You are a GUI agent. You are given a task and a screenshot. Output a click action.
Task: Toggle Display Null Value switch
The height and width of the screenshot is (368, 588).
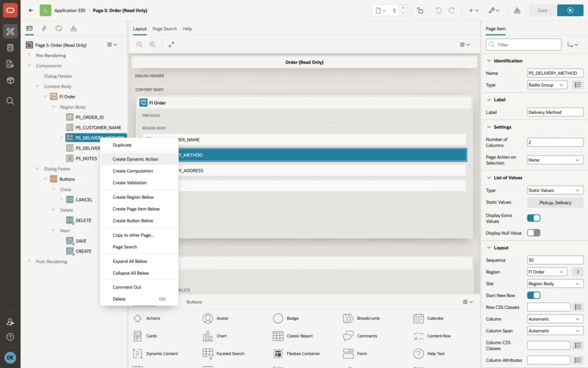(533, 233)
